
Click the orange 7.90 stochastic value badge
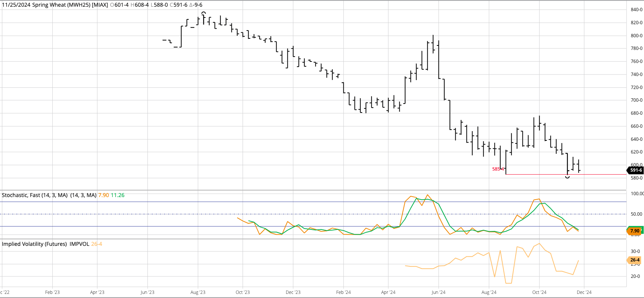635,231
